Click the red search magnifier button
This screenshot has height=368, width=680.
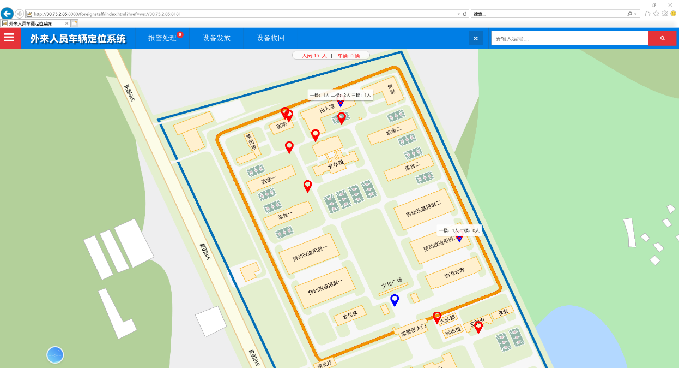tap(662, 38)
